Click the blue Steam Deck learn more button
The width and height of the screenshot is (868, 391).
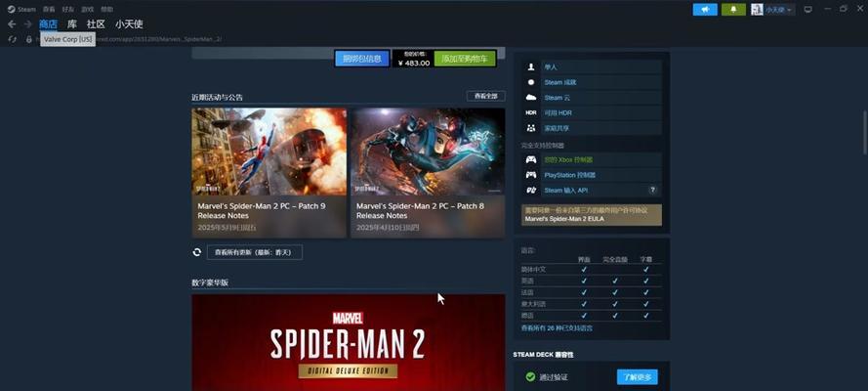[x=638, y=377]
